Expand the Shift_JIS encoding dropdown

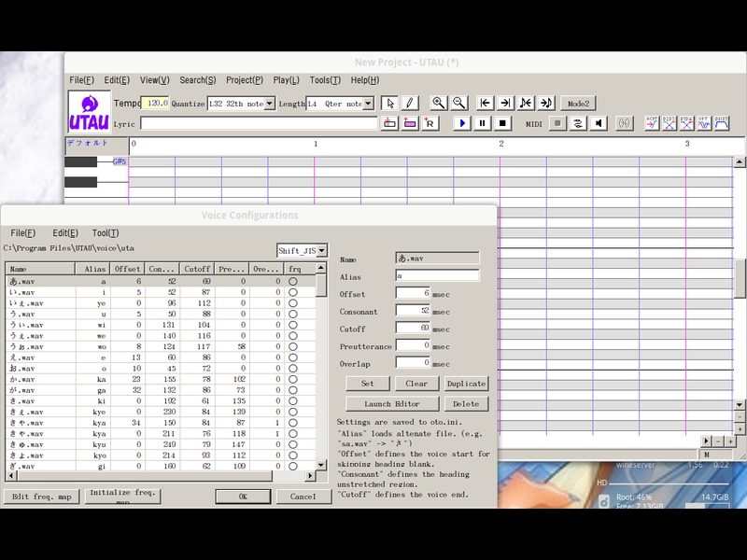coord(322,250)
